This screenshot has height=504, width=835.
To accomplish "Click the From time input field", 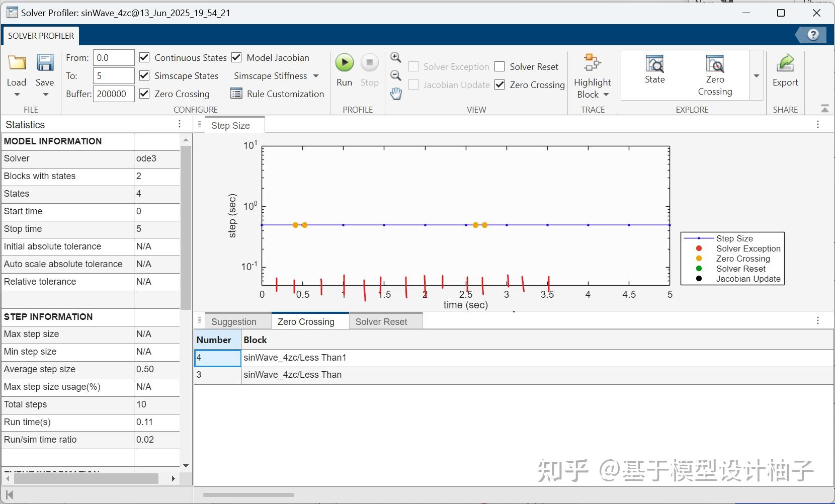I will 114,57.
